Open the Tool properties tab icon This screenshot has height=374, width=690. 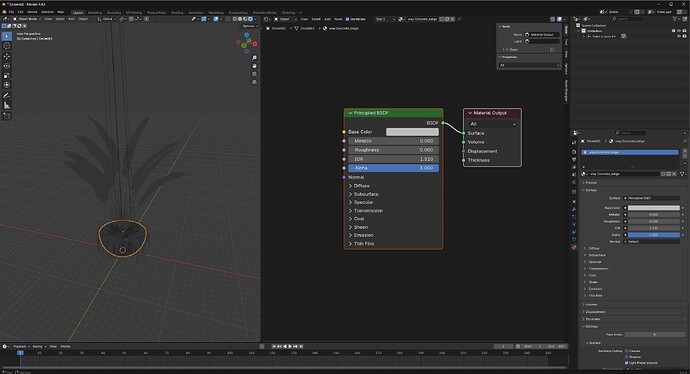(x=574, y=143)
